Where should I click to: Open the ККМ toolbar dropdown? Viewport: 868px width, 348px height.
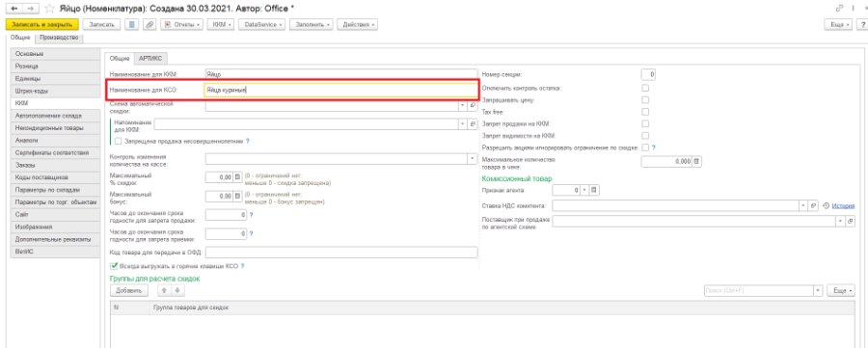(x=221, y=24)
